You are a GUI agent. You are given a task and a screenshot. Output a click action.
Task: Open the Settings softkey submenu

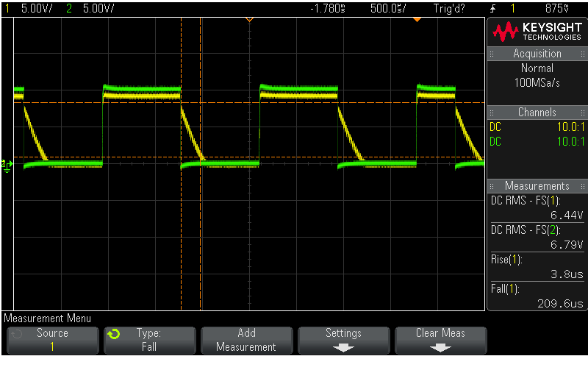(x=343, y=340)
